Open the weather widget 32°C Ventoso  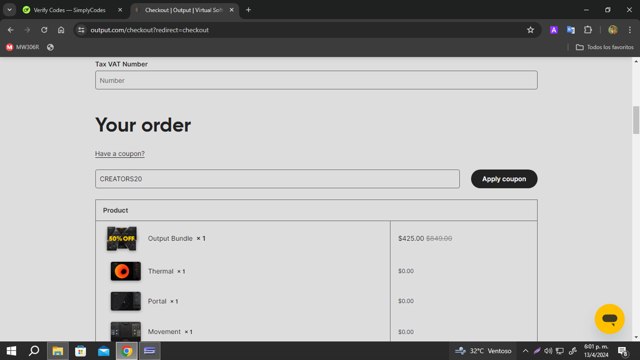483,351
